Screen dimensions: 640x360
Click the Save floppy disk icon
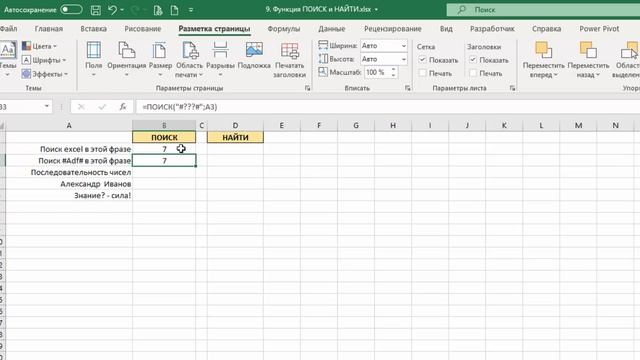click(x=96, y=9)
